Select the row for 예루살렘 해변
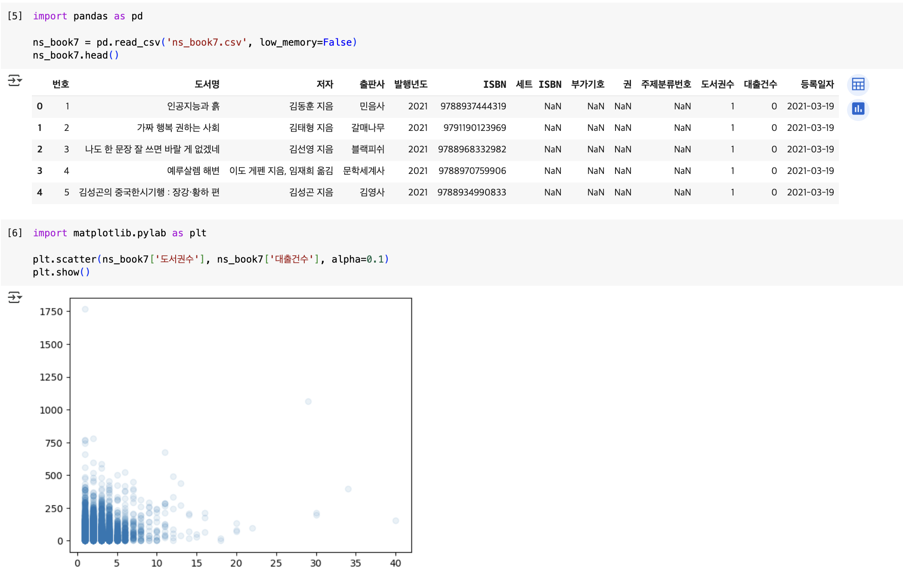Viewport: 903px width, 588px height. point(193,171)
